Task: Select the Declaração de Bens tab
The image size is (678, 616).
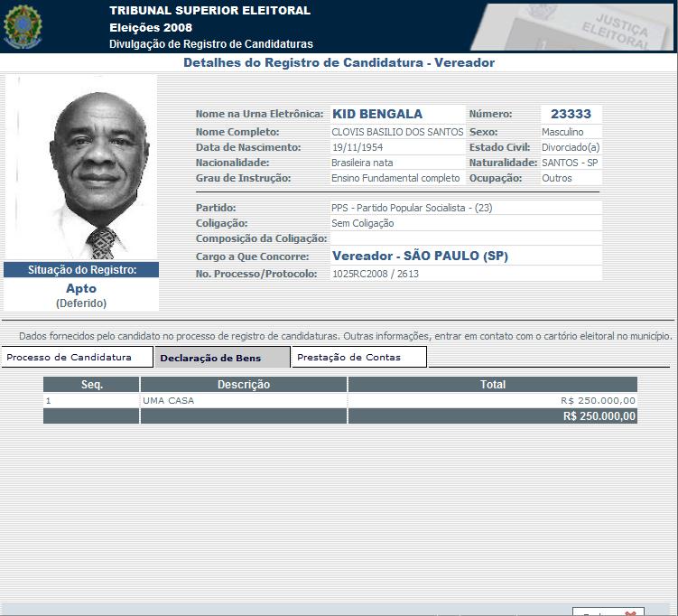Action: 222,358
